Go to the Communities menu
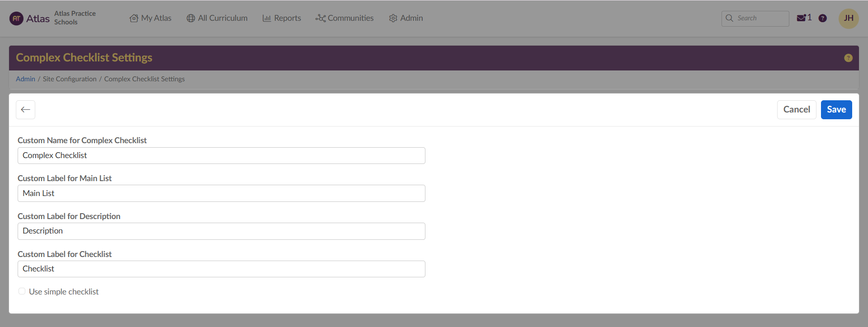The height and width of the screenshot is (327, 868). pyautogui.click(x=344, y=18)
